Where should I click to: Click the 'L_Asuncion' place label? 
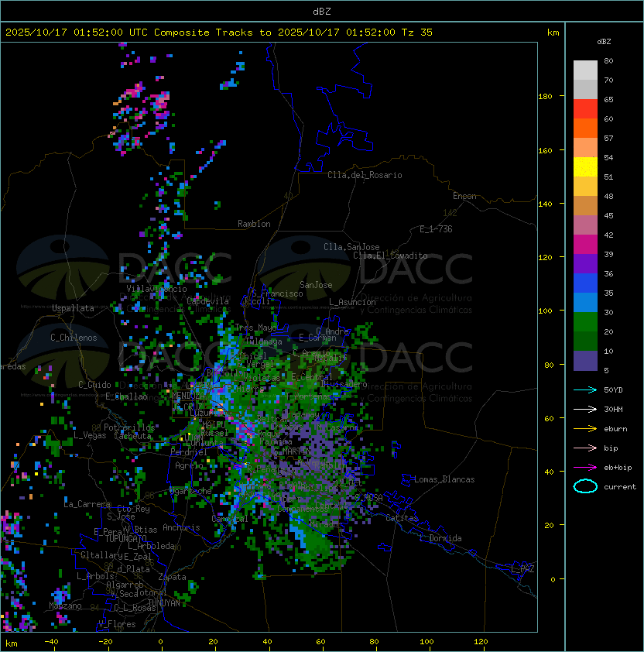coord(352,302)
